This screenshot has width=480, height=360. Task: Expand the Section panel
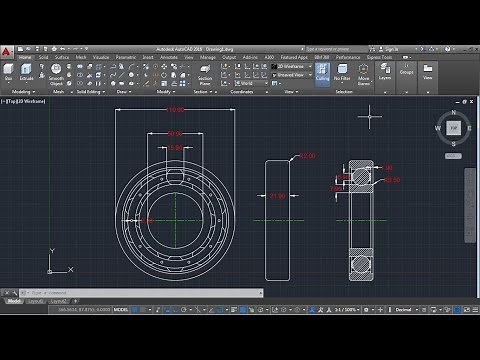203,92
